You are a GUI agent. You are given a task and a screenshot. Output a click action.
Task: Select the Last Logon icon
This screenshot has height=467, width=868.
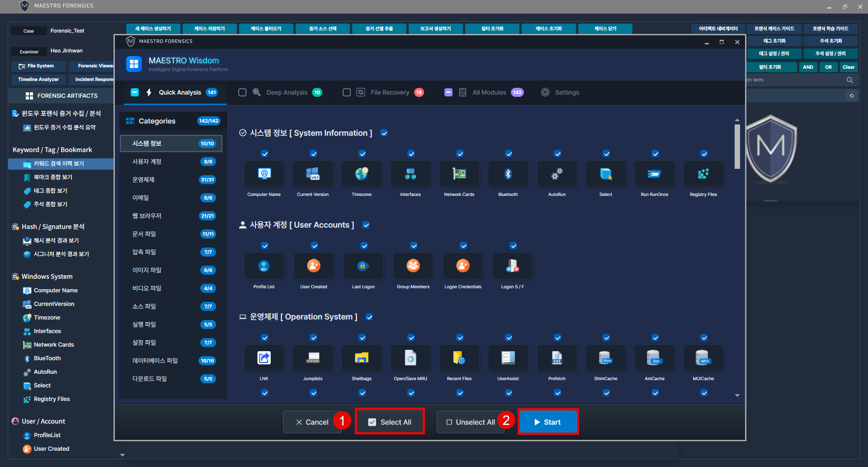[x=363, y=266]
